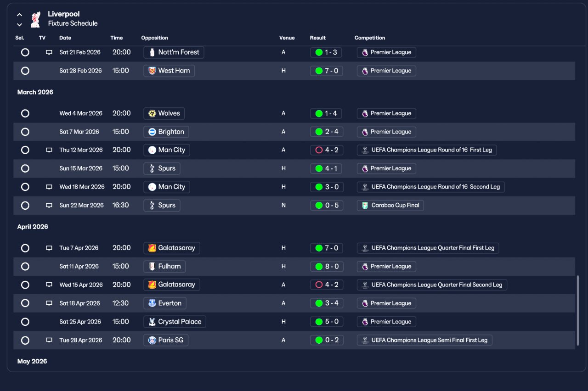Open the 0 - 5 Carabao Cup Final result
The width and height of the screenshot is (588, 391).
point(327,205)
